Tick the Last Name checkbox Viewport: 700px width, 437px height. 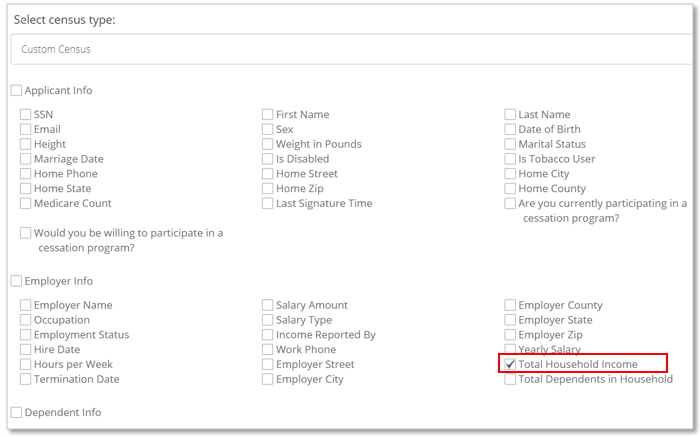click(x=510, y=114)
